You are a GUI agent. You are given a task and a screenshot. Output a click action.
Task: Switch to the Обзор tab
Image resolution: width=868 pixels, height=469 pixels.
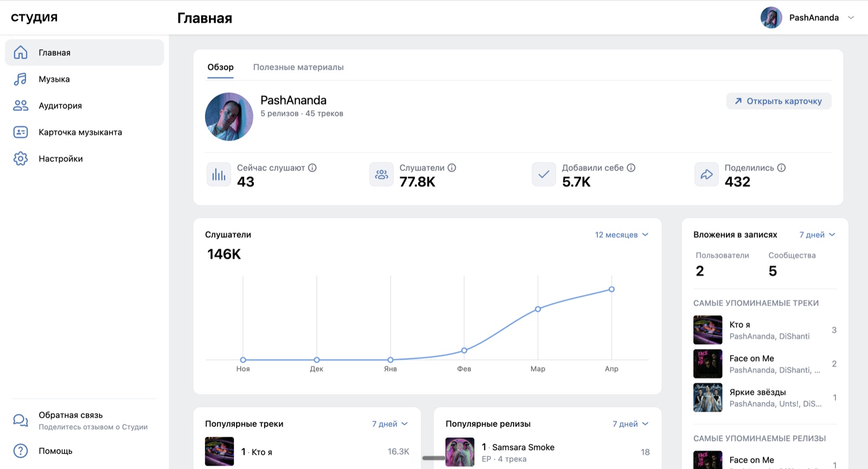(220, 67)
